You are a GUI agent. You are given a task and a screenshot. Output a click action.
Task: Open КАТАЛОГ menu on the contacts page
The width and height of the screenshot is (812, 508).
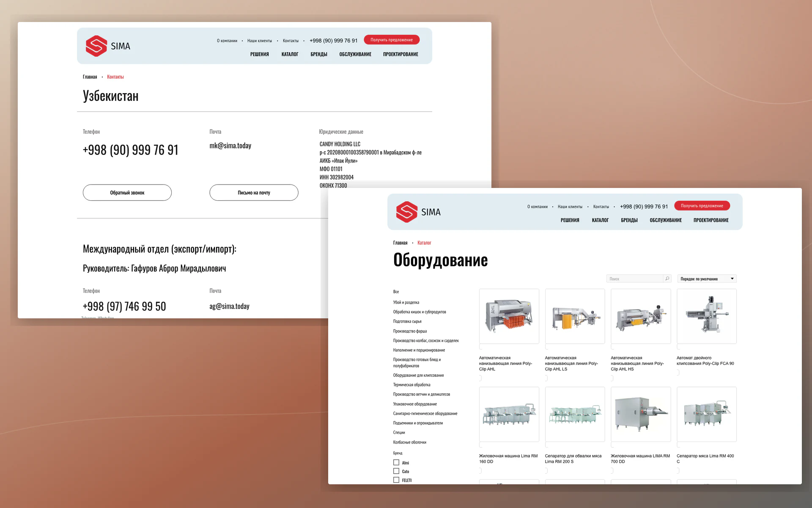pyautogui.click(x=290, y=54)
